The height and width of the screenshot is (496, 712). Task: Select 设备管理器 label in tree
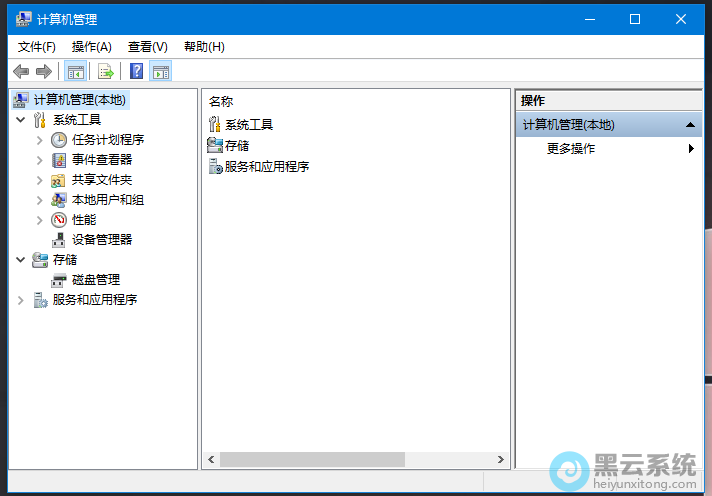(x=102, y=240)
